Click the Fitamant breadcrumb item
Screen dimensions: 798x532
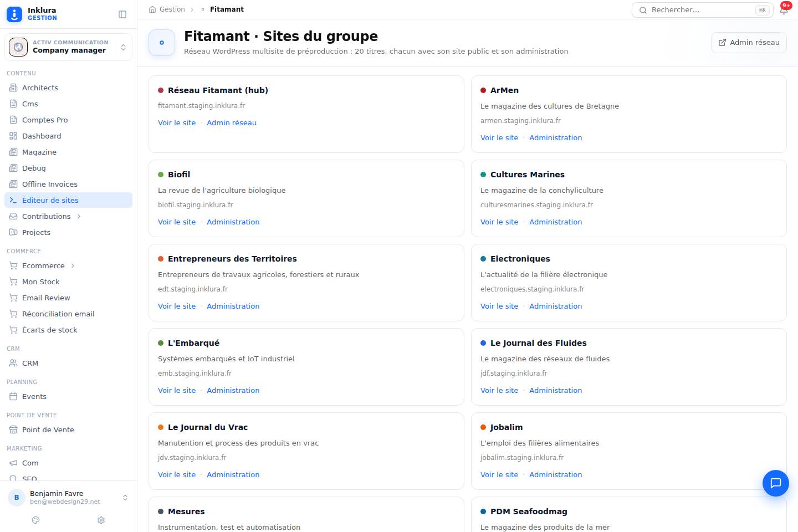pyautogui.click(x=227, y=9)
